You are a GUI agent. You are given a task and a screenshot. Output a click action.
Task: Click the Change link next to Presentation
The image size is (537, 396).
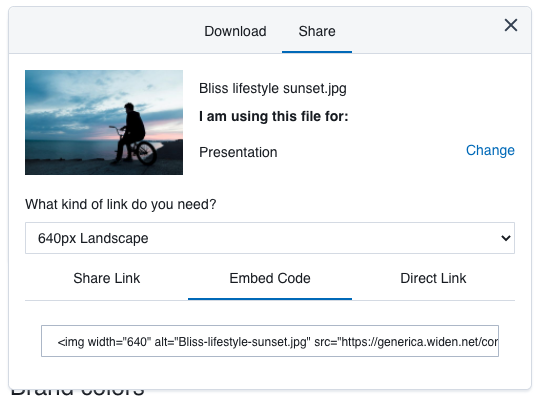pyautogui.click(x=490, y=150)
